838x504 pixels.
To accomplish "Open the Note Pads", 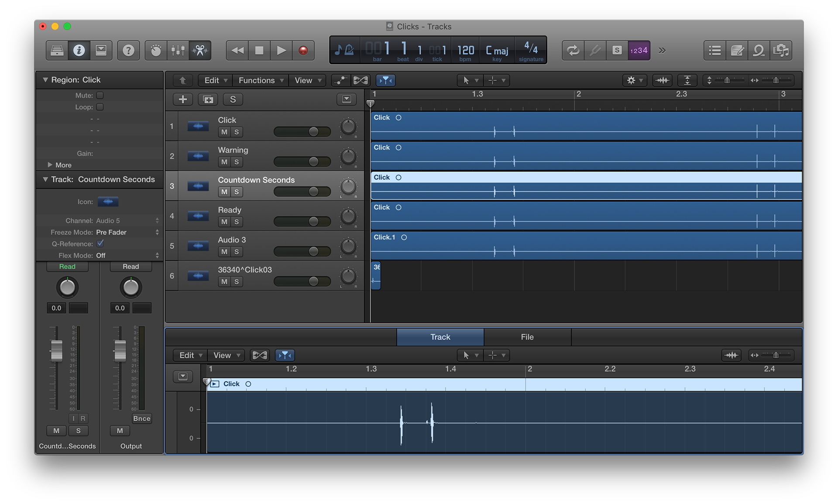I will point(737,51).
